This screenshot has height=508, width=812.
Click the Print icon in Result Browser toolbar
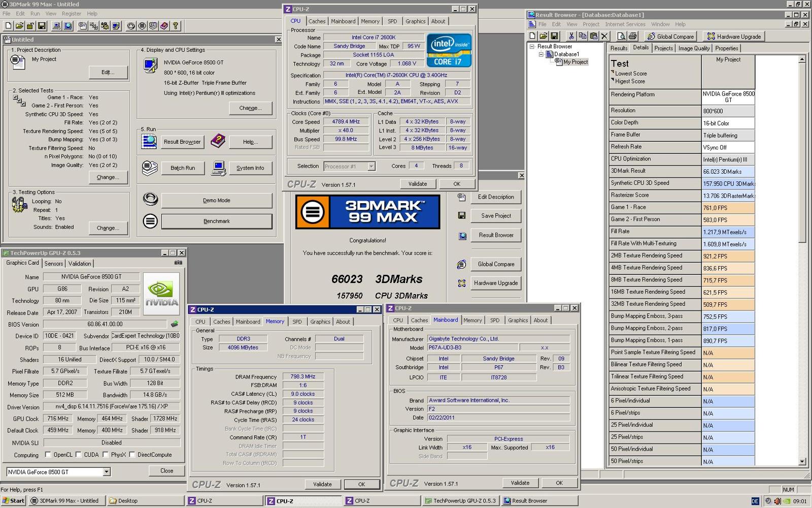pyautogui.click(x=632, y=36)
